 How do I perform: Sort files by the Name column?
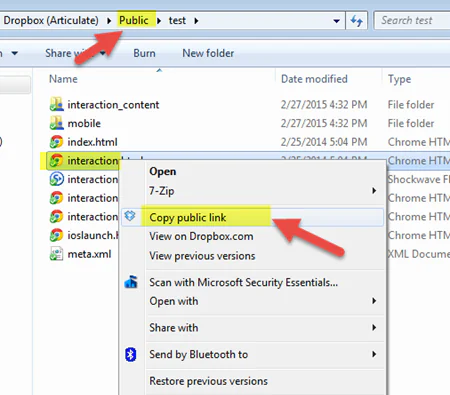pos(63,79)
